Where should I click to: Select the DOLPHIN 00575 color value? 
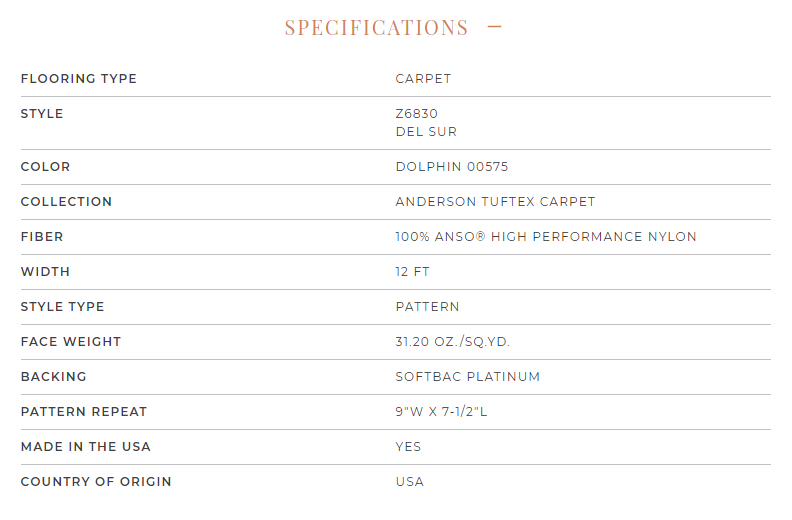(x=452, y=167)
